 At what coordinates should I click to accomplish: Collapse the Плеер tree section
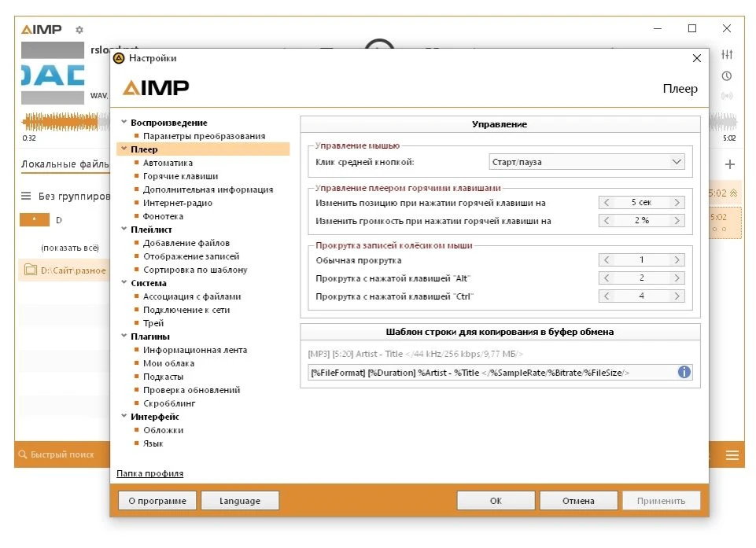124,149
